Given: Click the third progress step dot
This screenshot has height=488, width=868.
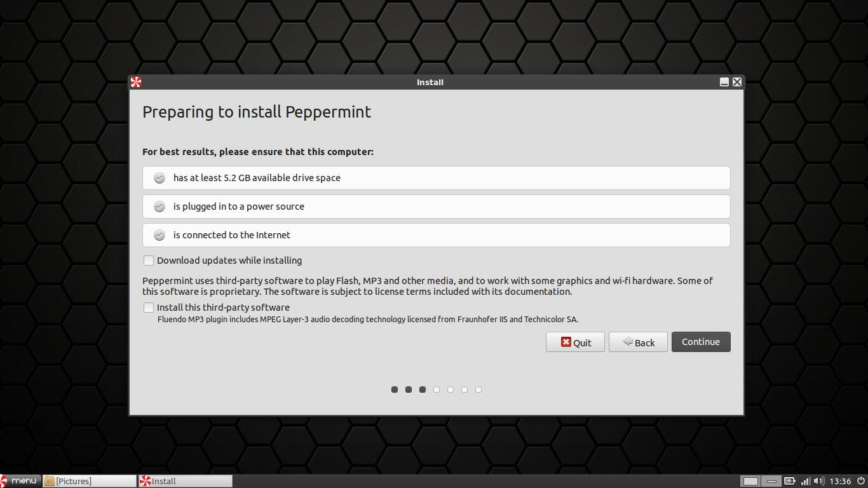Looking at the screenshot, I should pos(423,390).
